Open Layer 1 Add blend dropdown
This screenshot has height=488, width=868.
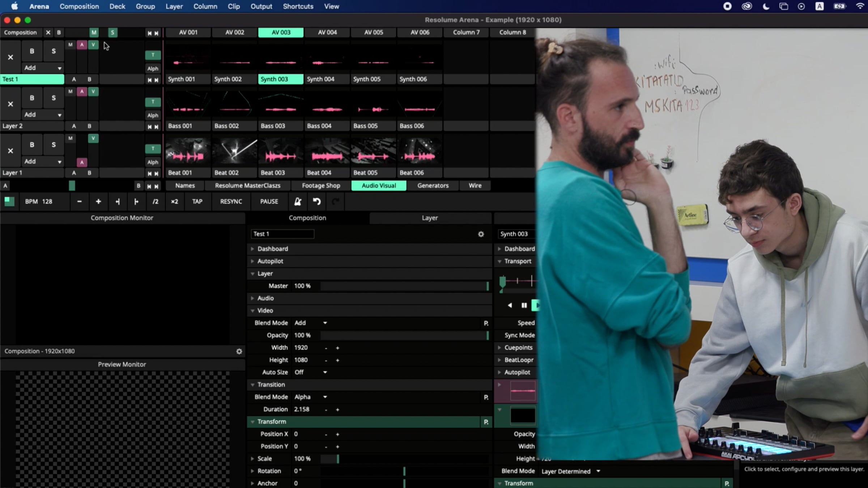(x=42, y=161)
